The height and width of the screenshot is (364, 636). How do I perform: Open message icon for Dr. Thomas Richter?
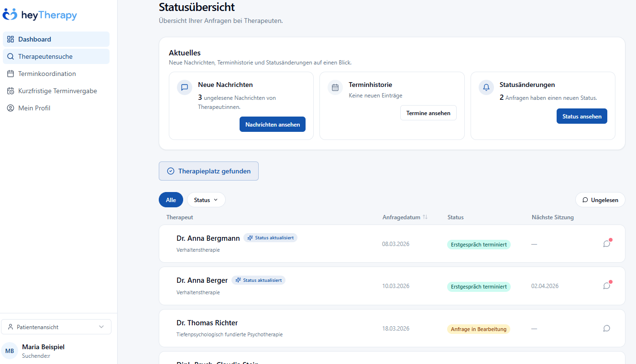coord(607,328)
